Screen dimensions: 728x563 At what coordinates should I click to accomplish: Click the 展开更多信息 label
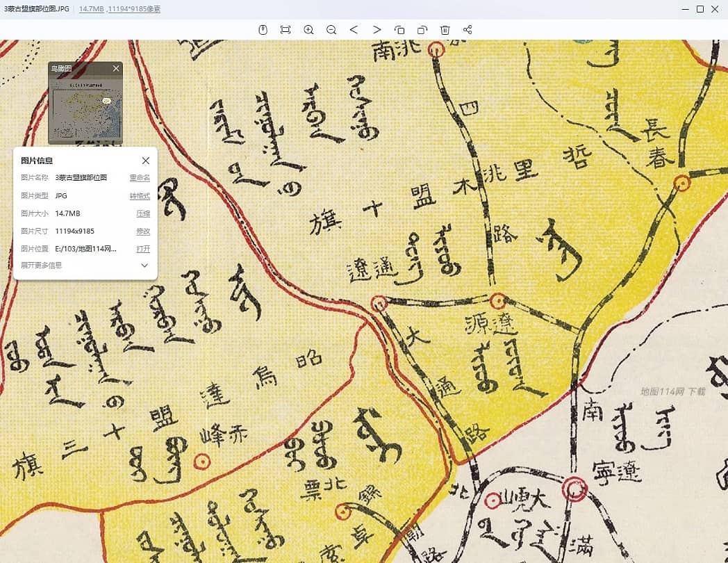click(x=41, y=266)
